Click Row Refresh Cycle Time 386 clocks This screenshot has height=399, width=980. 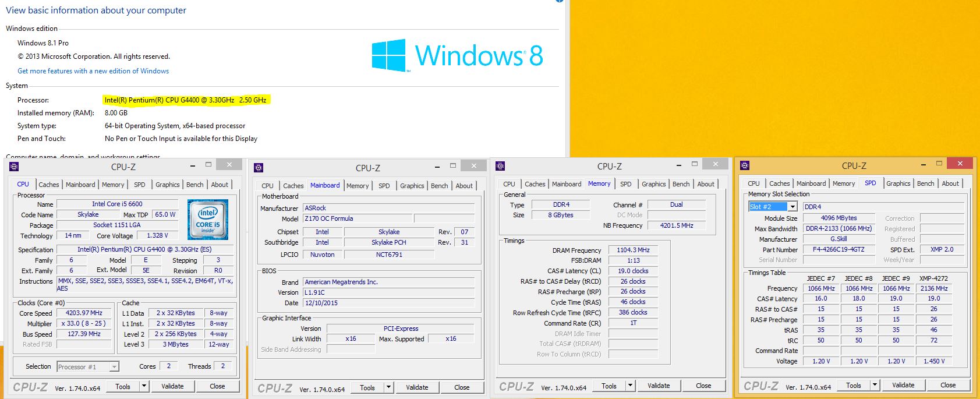633,312
